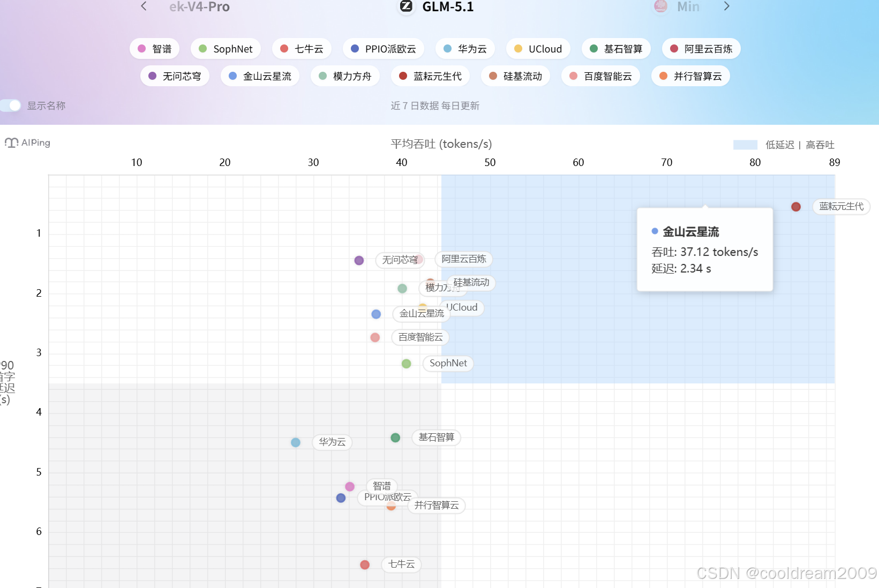Viewport: 879px width, 588px height.
Task: Click the 蓝耘元生代 chart label
Action: [842, 206]
